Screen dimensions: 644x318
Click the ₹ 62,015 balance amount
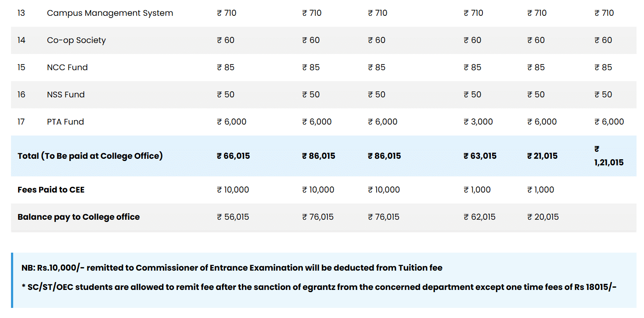tap(479, 217)
